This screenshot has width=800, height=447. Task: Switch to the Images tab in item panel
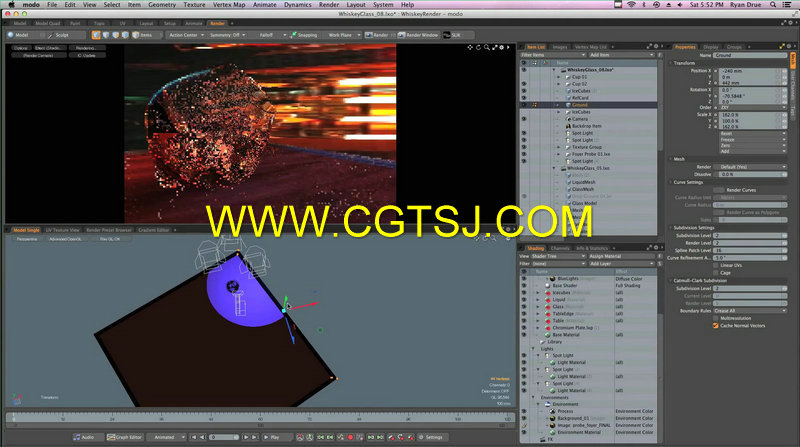click(560, 47)
